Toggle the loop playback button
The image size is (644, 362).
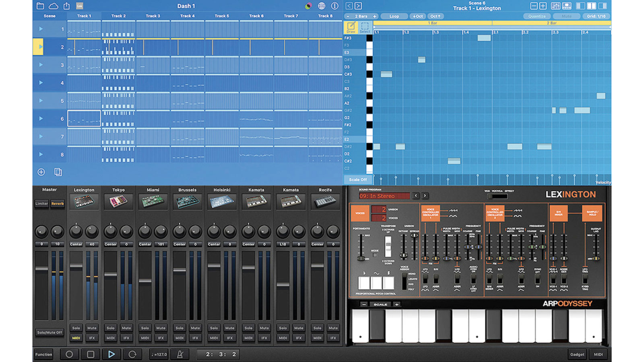point(132,354)
